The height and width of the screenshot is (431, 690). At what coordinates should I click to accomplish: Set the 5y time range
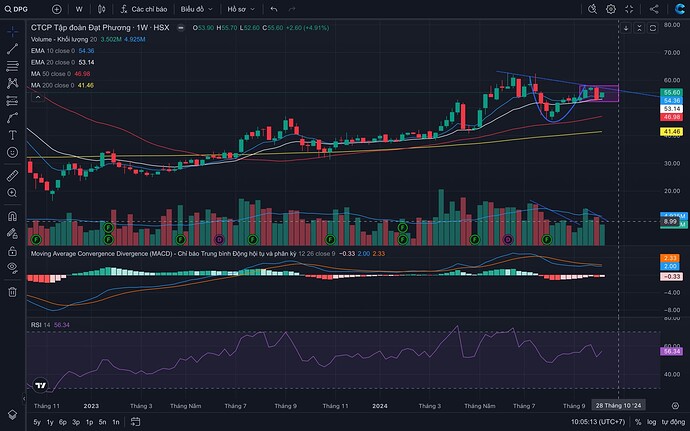click(x=37, y=422)
